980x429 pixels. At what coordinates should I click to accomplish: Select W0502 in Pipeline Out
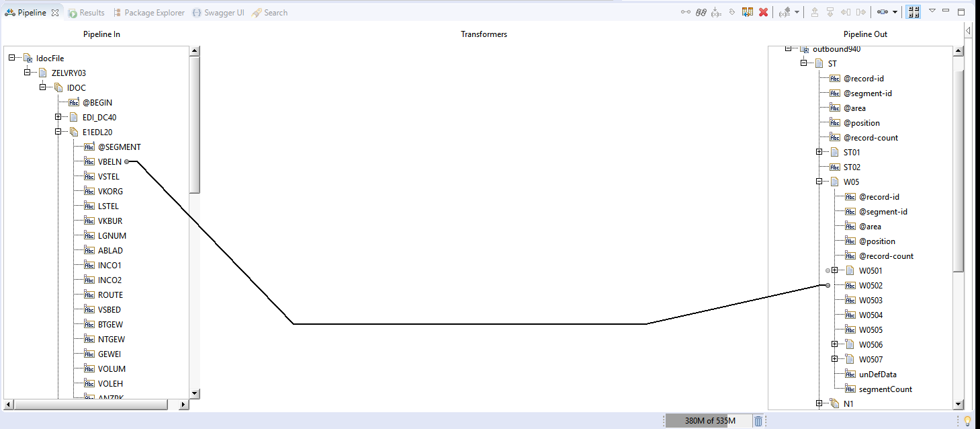(x=871, y=285)
